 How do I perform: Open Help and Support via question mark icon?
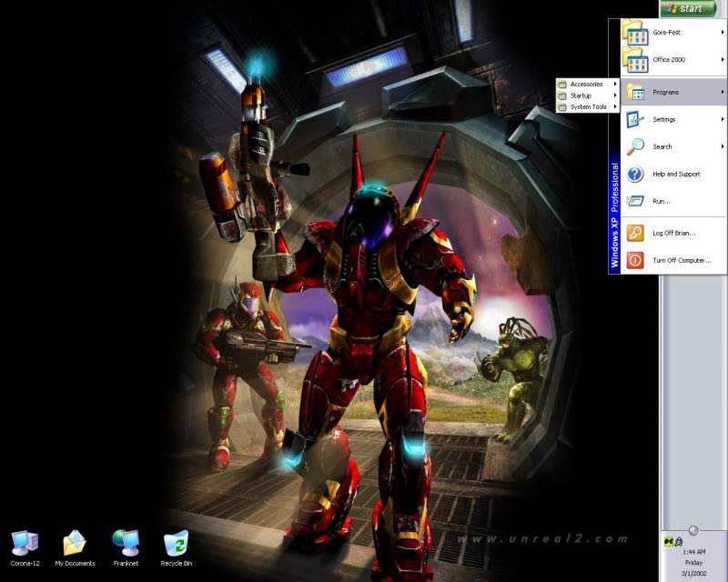click(x=634, y=174)
